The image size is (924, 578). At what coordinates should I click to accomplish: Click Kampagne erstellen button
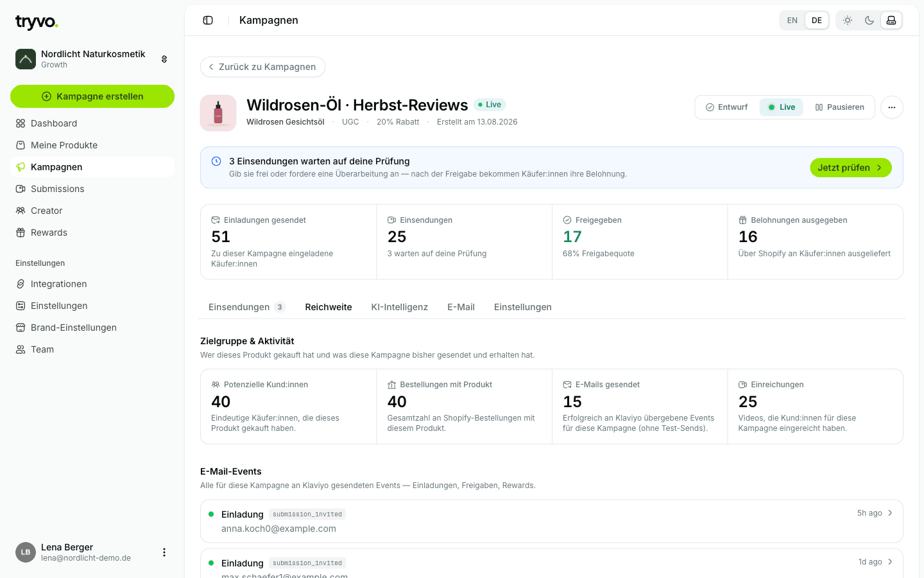92,96
